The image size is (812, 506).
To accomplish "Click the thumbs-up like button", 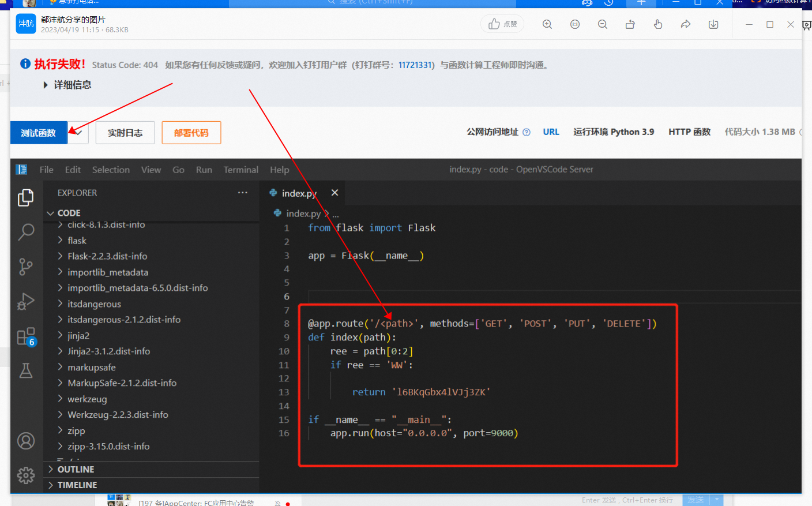I will pyautogui.click(x=502, y=24).
